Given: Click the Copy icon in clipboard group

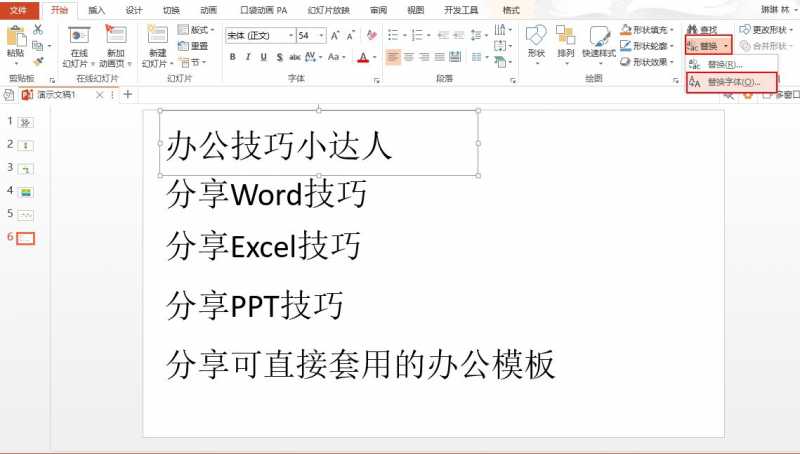Looking at the screenshot, I should point(38,46).
